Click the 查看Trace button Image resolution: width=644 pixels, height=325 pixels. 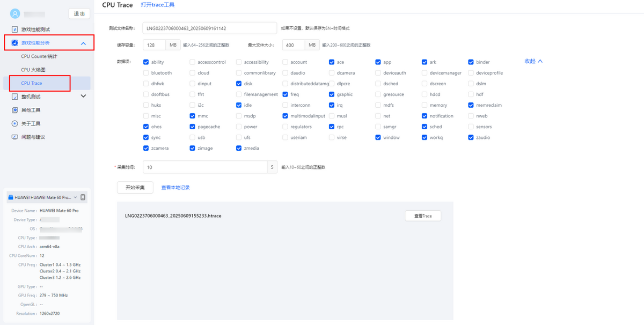(423, 216)
